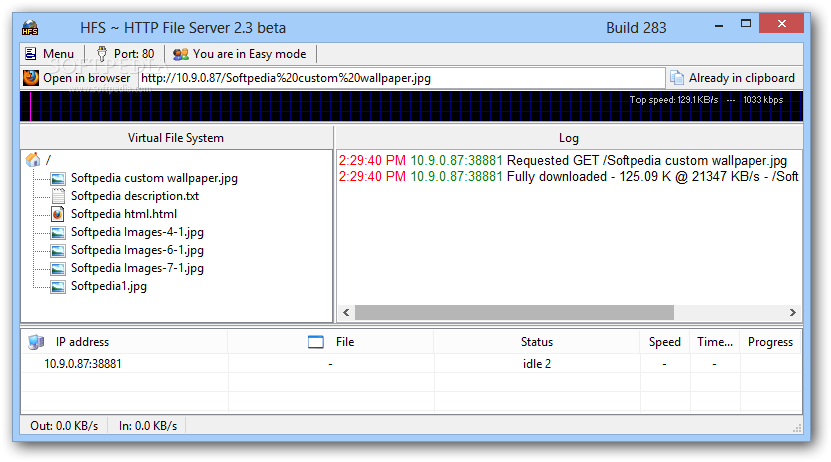This screenshot has width=831, height=462.
Task: Select Softpedia custom wallpaper.jpg image icon
Action: [58, 178]
